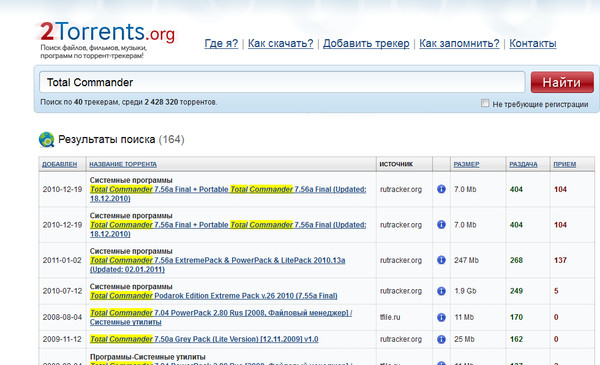This screenshot has width=600, height=365.
Task: Open info icon for 7.04 PowerPack 11 Mb torrent
Action: (x=441, y=317)
